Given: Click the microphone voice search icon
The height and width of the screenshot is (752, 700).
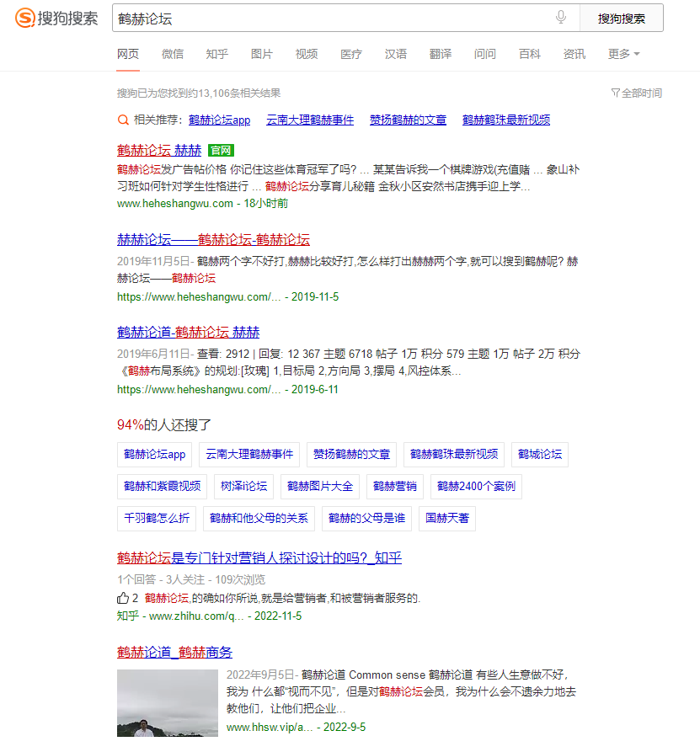Looking at the screenshot, I should click(x=561, y=18).
